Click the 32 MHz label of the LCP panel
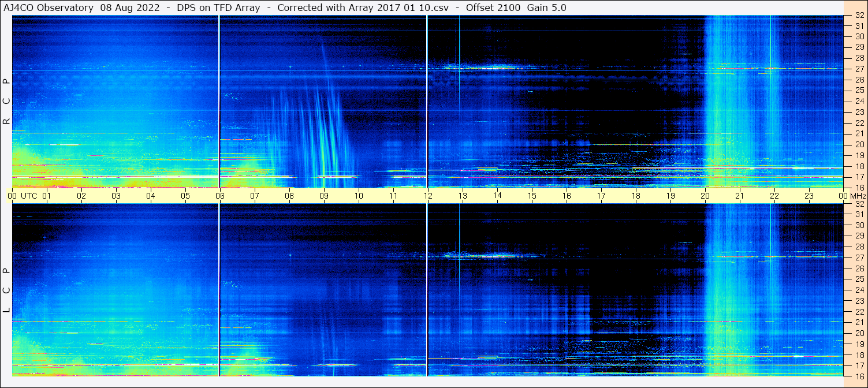Viewport: 868px width, 388px height. pyautogui.click(x=859, y=204)
